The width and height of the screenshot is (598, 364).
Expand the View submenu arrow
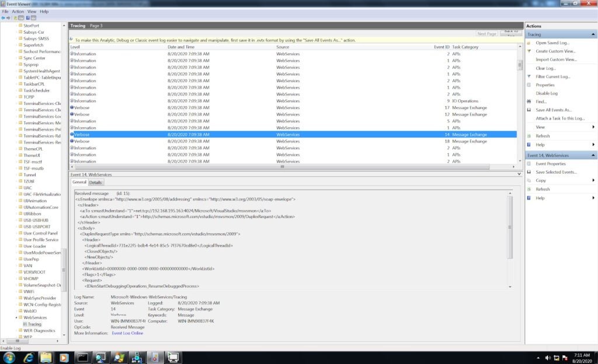pos(593,127)
